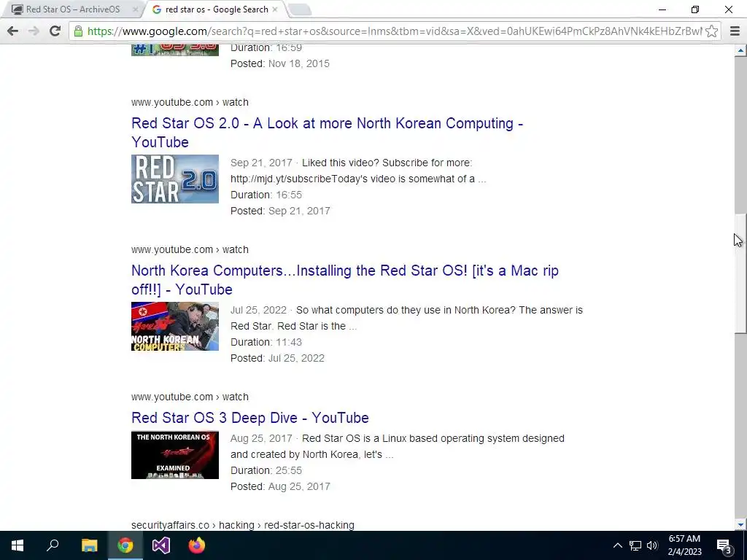Open the Chrome menu (three lines)
747x560 pixels.
click(735, 31)
